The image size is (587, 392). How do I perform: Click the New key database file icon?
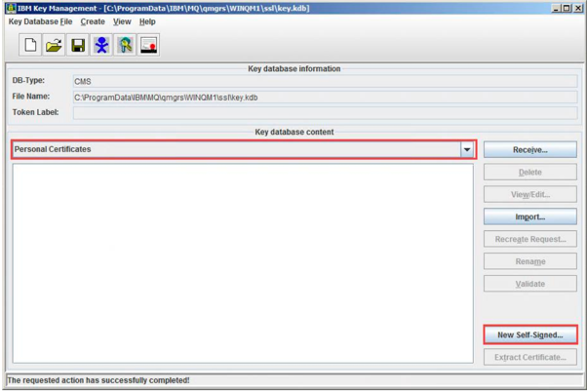[30, 45]
